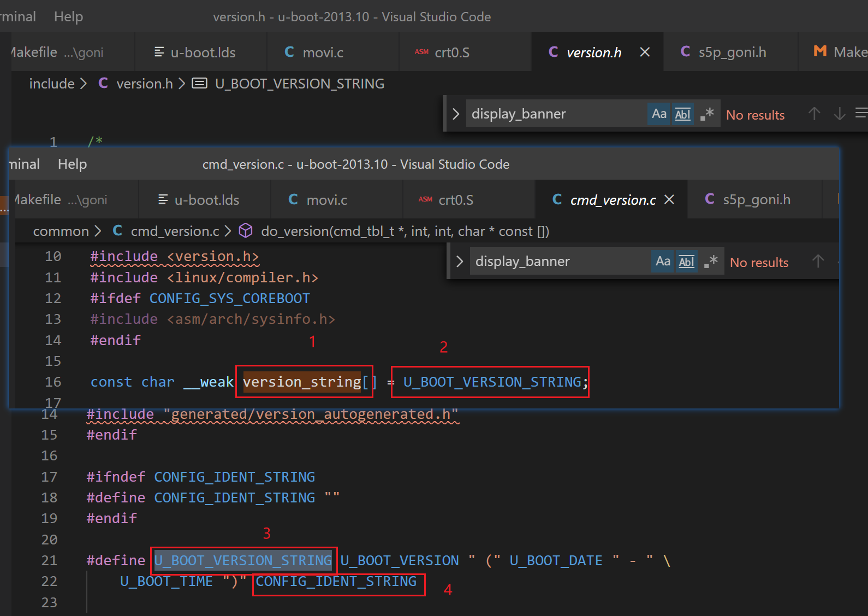Toggle Match Case in back window find bar
The height and width of the screenshot is (616, 868).
pos(659,114)
